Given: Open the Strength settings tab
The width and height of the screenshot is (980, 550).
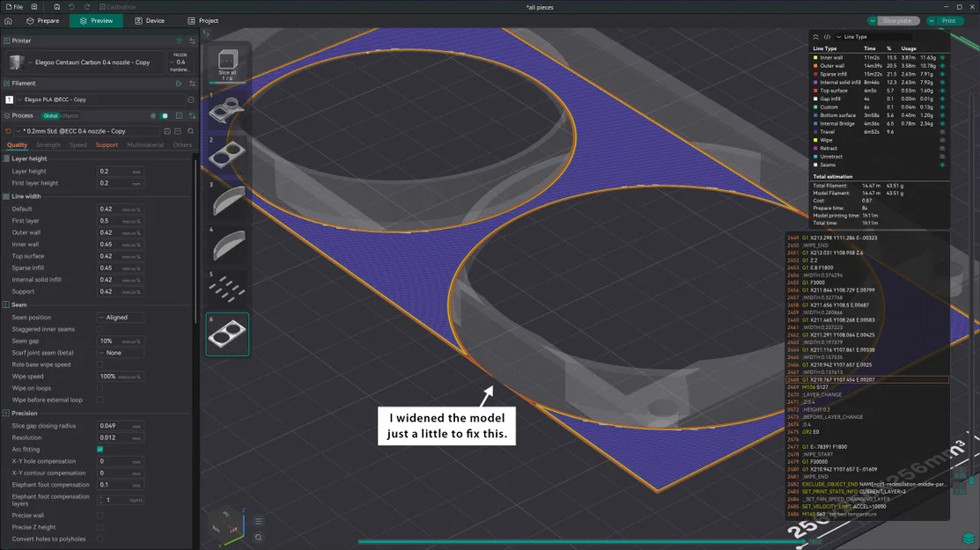Looking at the screenshot, I should (x=48, y=145).
